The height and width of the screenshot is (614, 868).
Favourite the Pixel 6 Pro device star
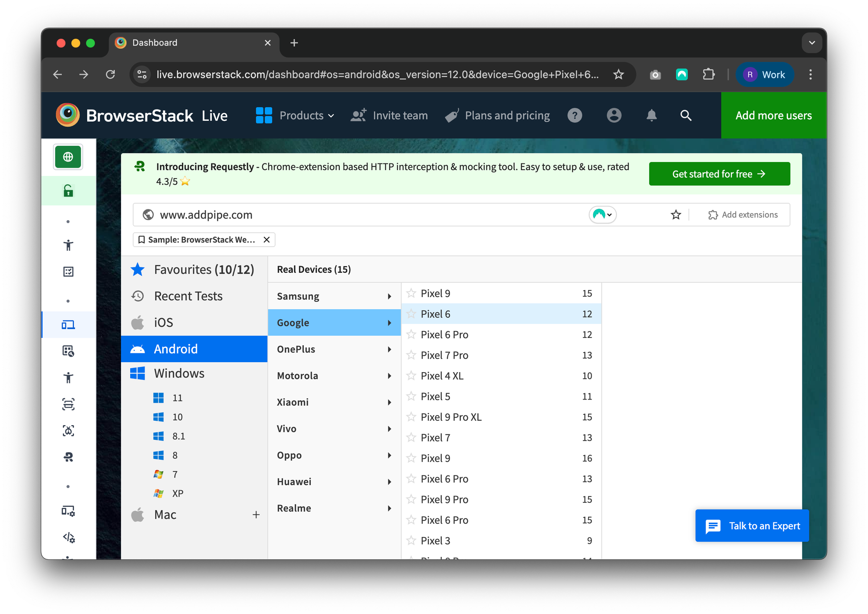coord(411,334)
